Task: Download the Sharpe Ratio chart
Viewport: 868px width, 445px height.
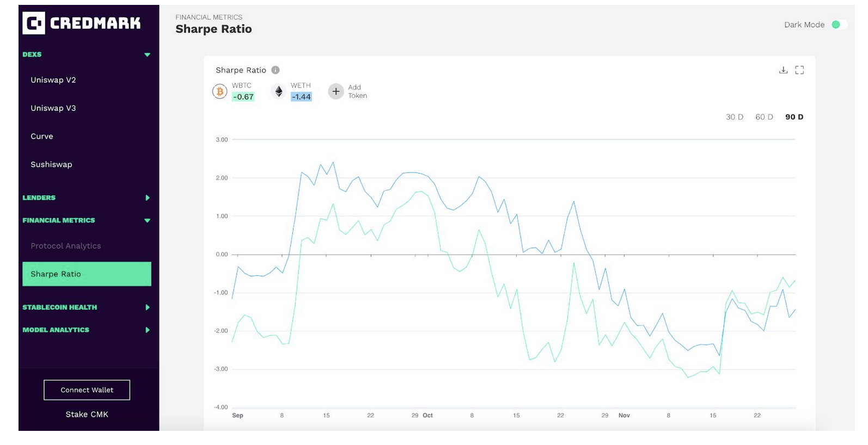Action: click(783, 70)
